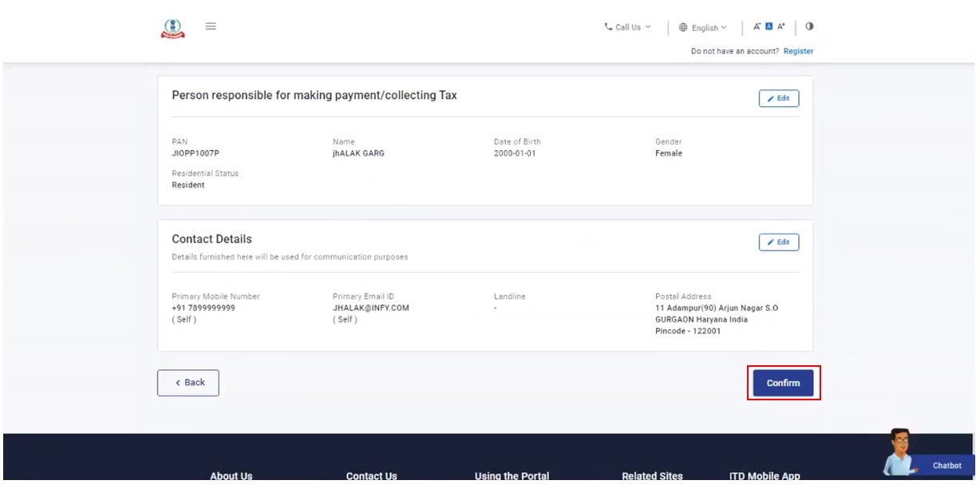Follow the Register link
The image size is (980, 500).
[798, 51]
